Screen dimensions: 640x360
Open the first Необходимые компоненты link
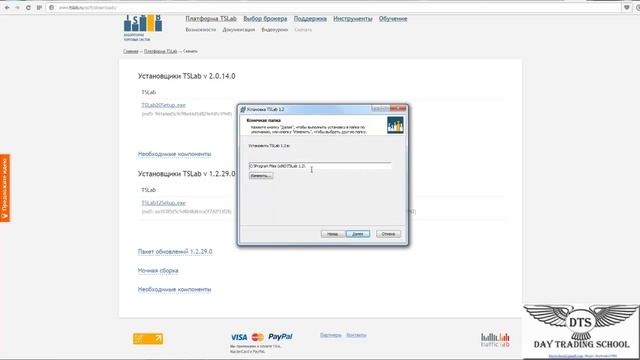[174, 154]
